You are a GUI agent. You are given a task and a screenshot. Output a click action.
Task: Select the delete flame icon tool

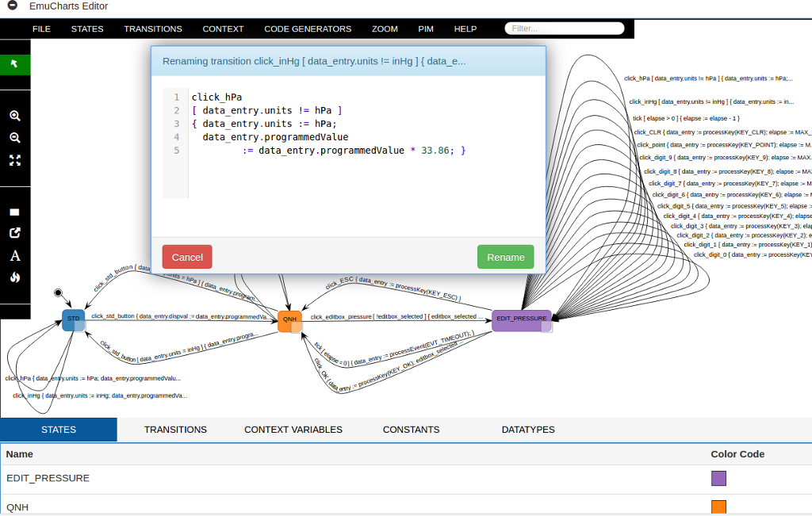[x=15, y=277]
